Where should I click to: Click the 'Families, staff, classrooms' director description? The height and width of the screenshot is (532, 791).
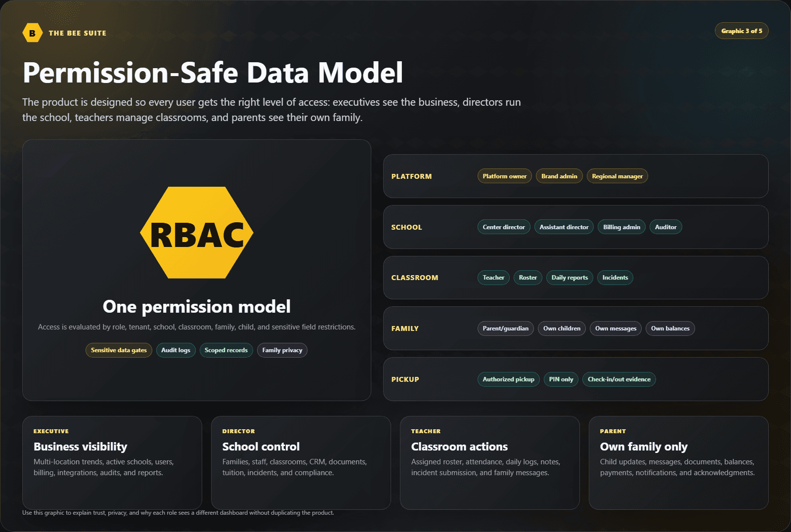click(295, 467)
